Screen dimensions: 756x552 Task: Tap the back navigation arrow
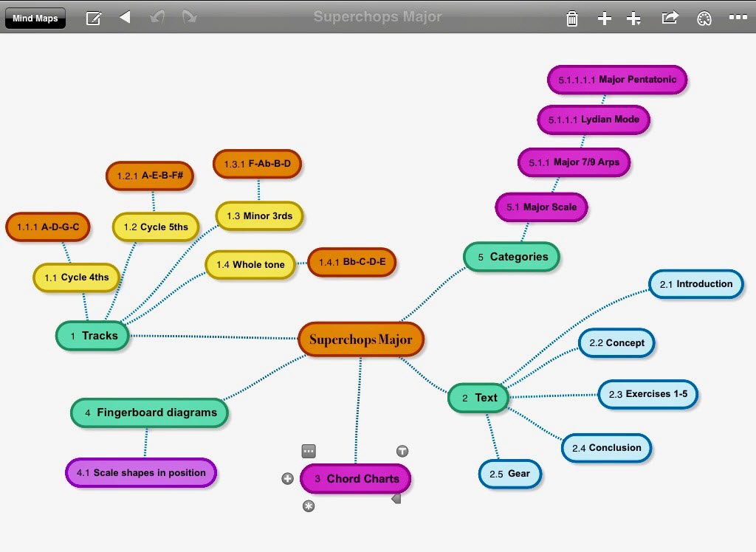coord(124,18)
